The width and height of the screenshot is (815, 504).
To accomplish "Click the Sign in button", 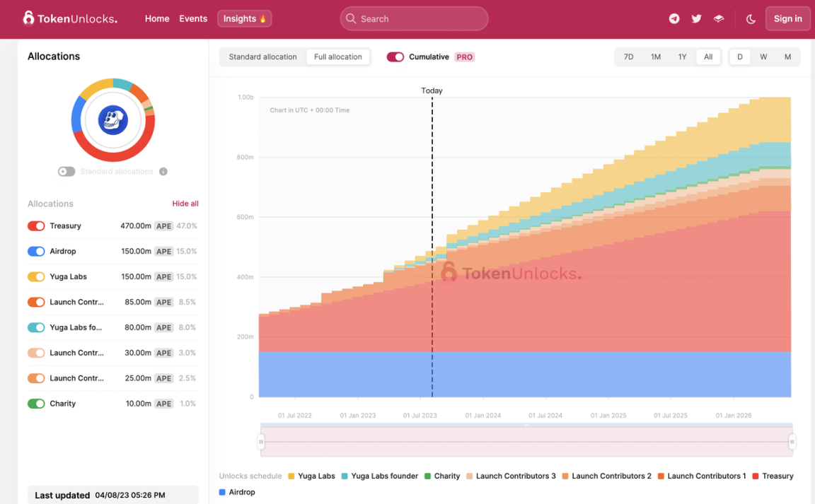I will [x=788, y=18].
